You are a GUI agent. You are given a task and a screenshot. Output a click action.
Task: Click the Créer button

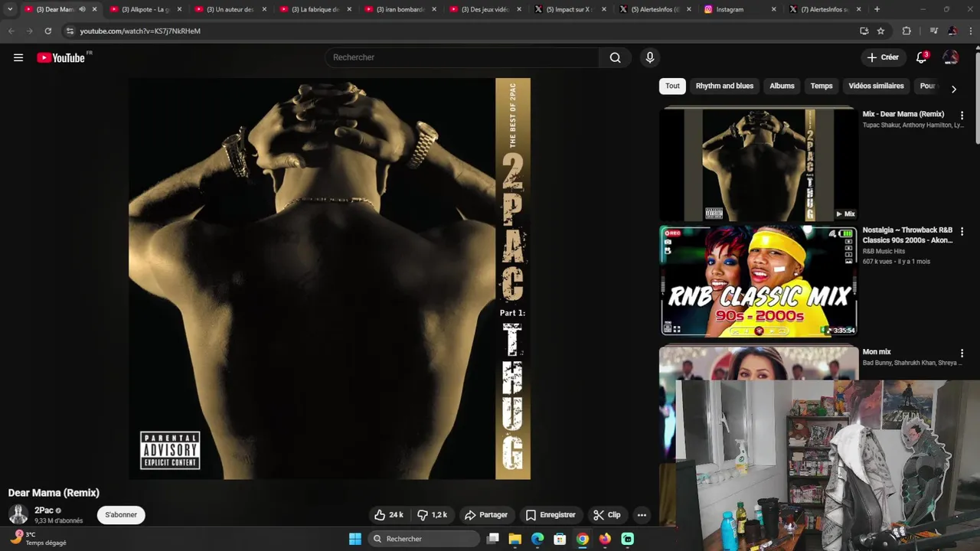click(x=882, y=57)
